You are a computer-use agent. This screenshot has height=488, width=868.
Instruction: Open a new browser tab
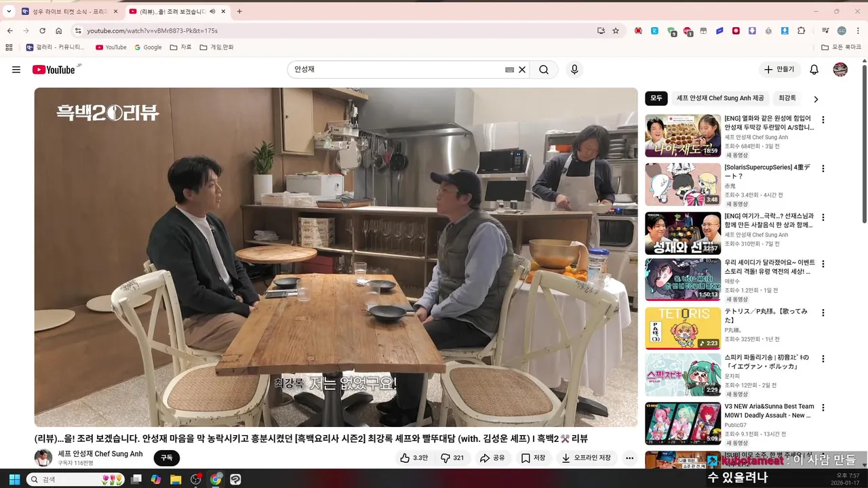click(x=239, y=12)
